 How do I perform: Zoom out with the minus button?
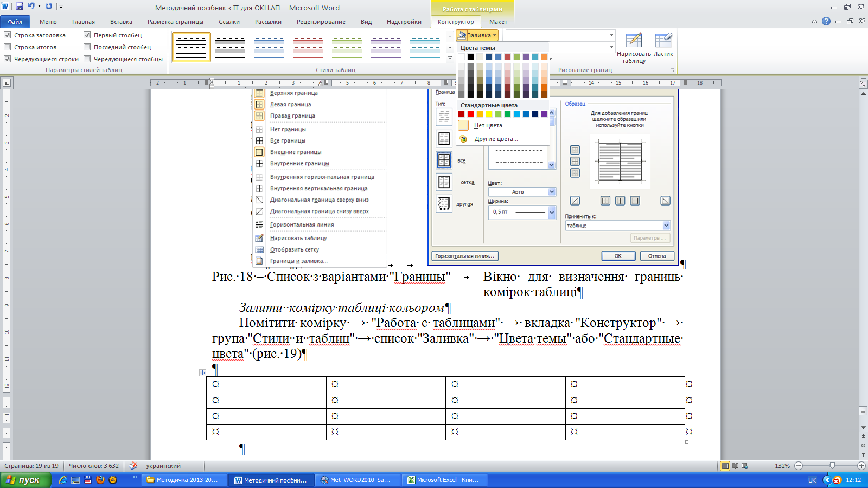(799, 466)
